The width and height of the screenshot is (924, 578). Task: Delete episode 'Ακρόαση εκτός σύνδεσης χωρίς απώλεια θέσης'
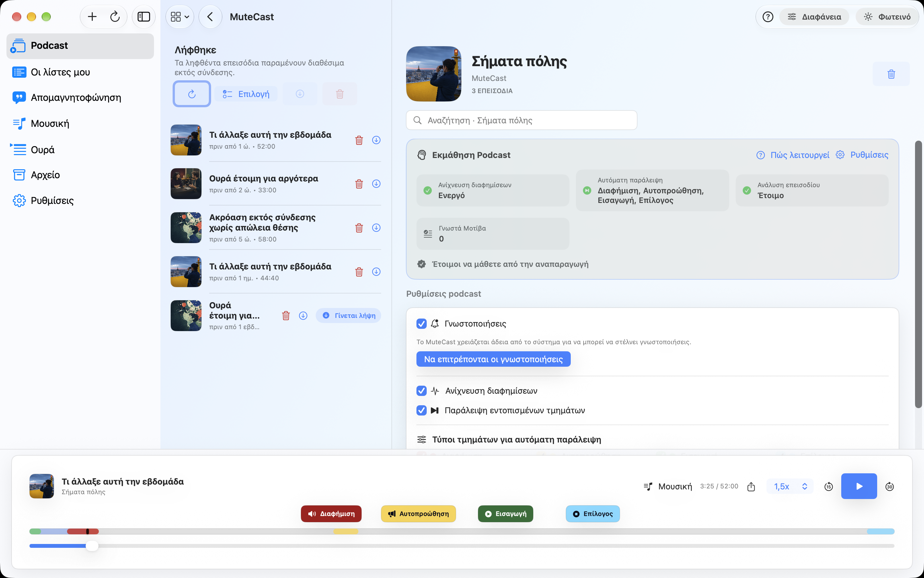pyautogui.click(x=359, y=228)
